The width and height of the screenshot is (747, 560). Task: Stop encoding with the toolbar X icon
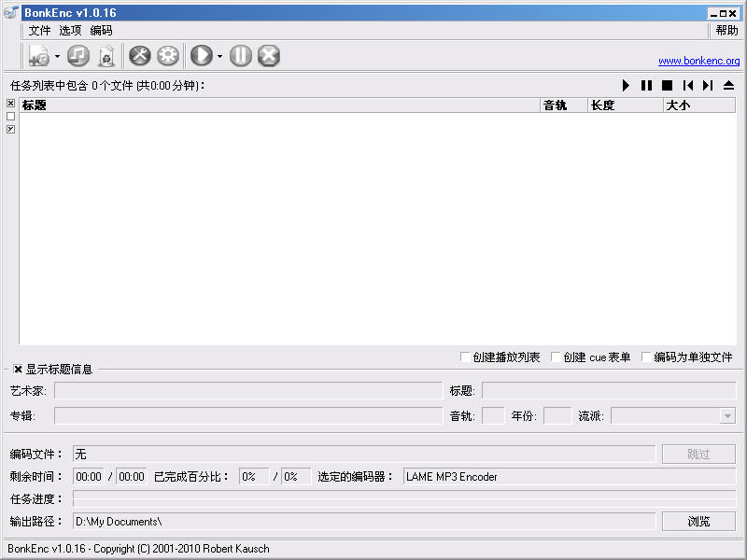(x=269, y=56)
